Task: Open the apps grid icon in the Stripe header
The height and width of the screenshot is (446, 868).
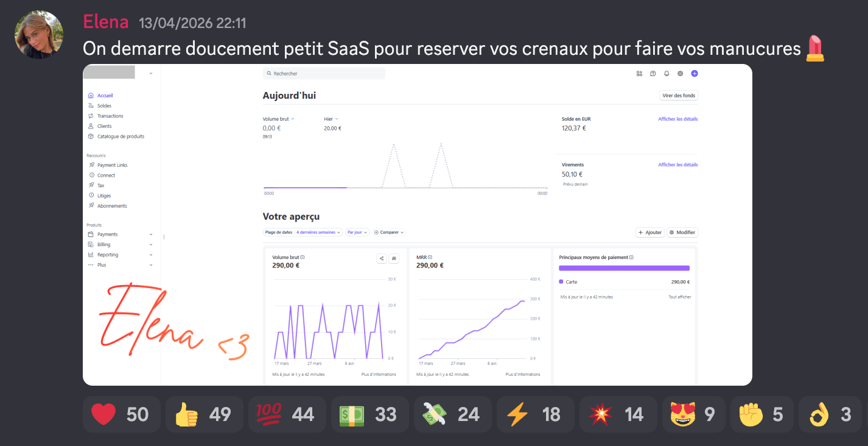Action: pos(639,74)
